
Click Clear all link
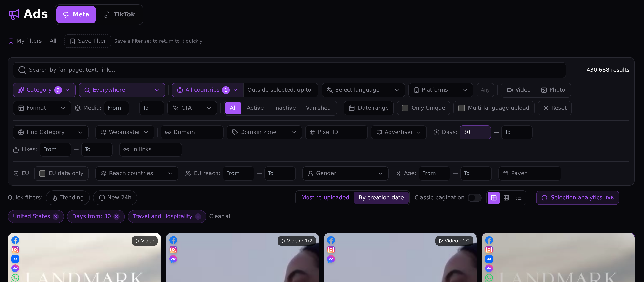point(220,217)
